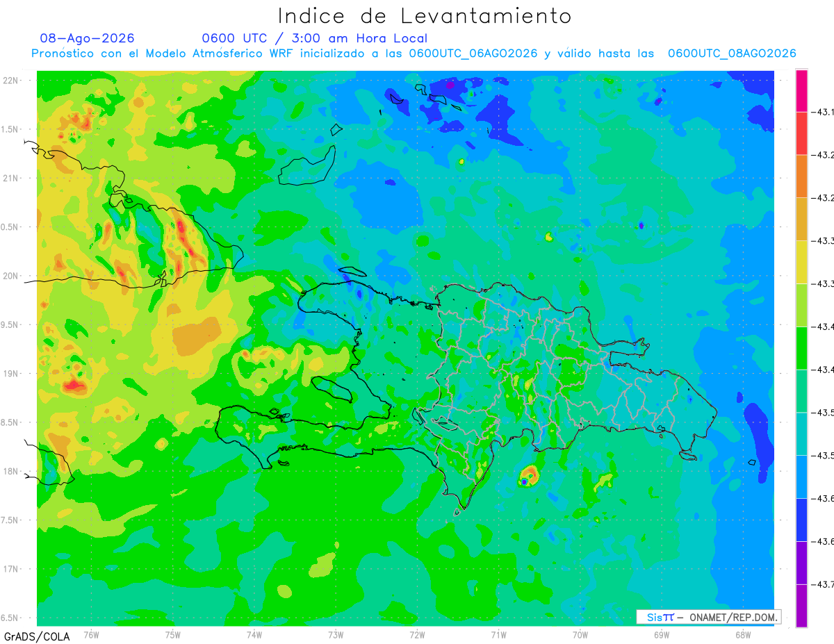Click the '17N' latitude label

point(11,569)
